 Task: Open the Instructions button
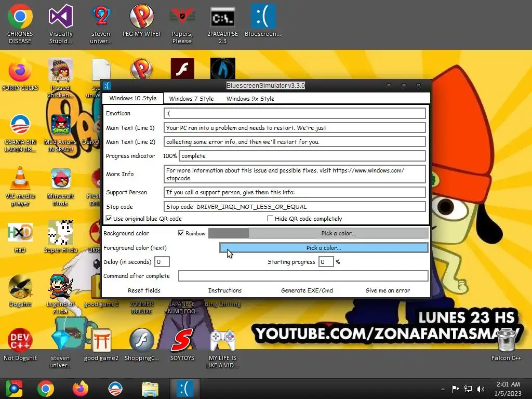[x=224, y=290]
